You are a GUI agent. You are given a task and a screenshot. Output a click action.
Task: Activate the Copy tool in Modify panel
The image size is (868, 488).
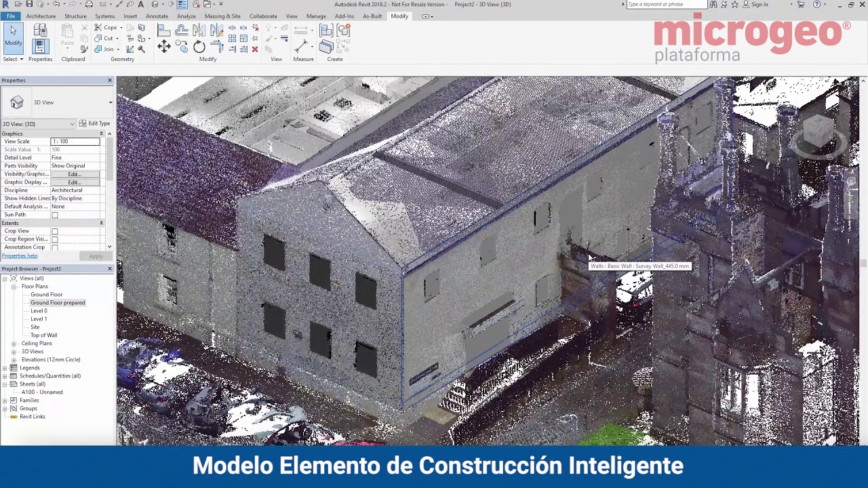point(181,46)
